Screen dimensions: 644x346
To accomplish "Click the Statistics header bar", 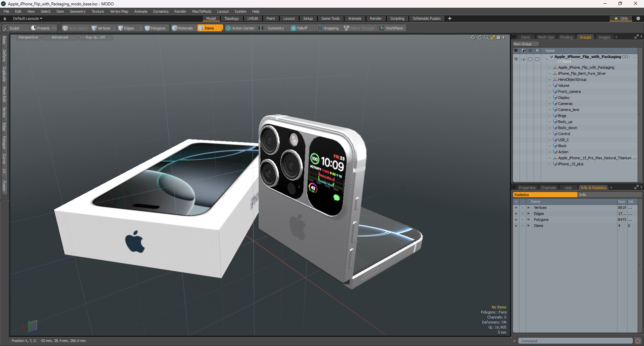I will (545, 195).
